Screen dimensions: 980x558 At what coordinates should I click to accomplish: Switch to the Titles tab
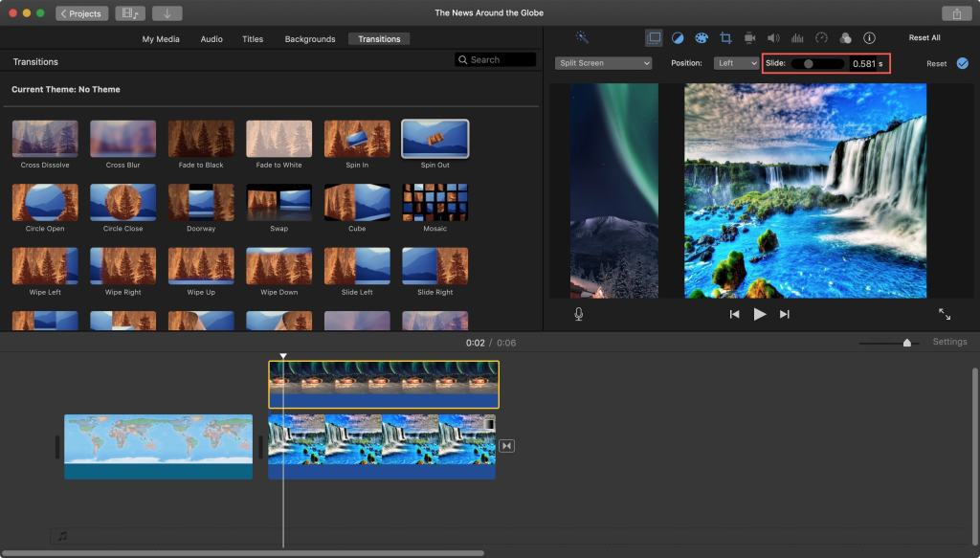point(253,39)
